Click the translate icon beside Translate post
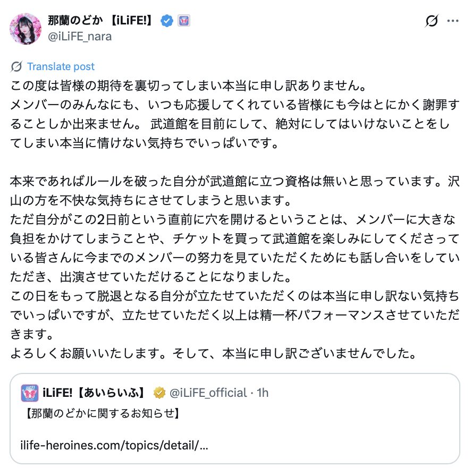The image size is (472, 476). (x=16, y=66)
